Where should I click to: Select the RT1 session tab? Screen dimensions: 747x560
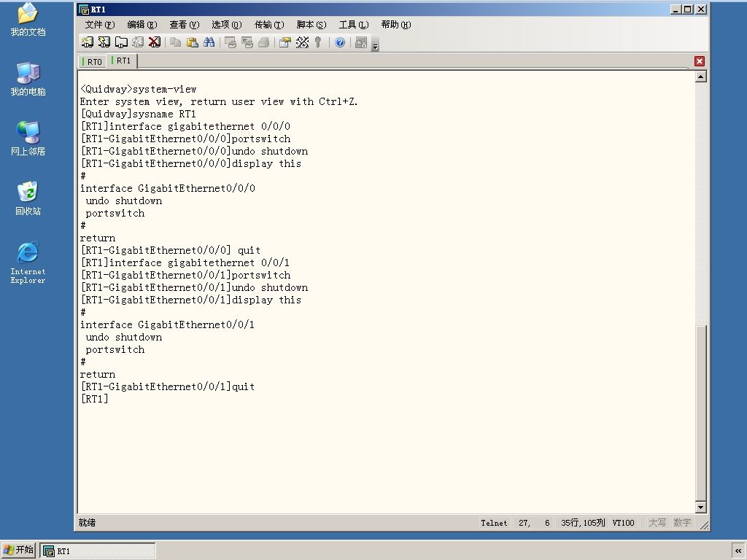click(x=122, y=61)
